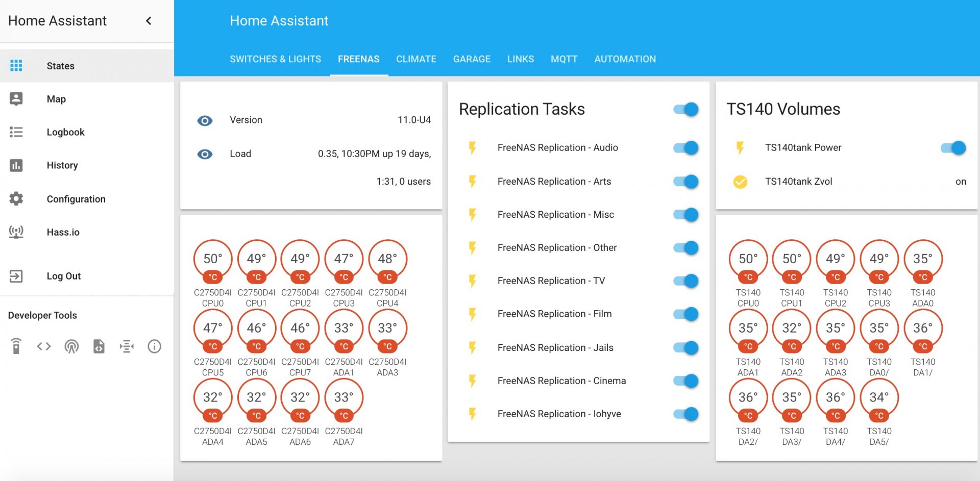Click the Log Out icon
The height and width of the screenshot is (481, 980).
pyautogui.click(x=16, y=276)
